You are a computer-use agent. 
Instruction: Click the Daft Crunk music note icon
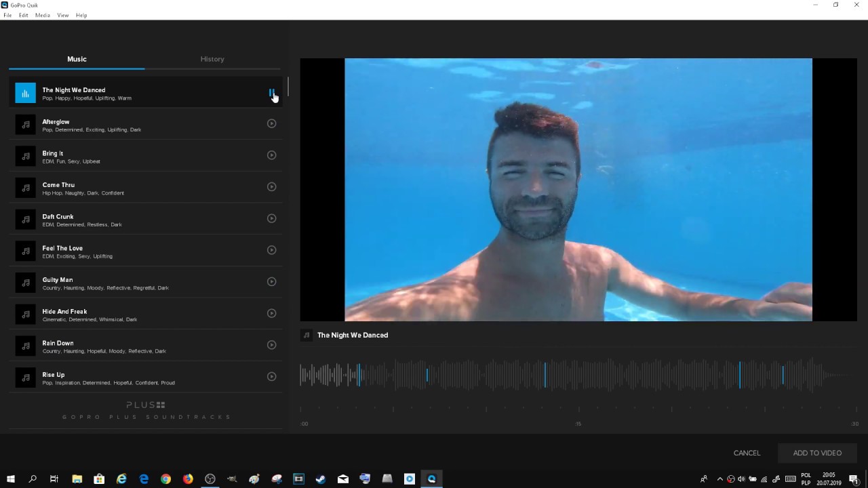pyautogui.click(x=25, y=220)
